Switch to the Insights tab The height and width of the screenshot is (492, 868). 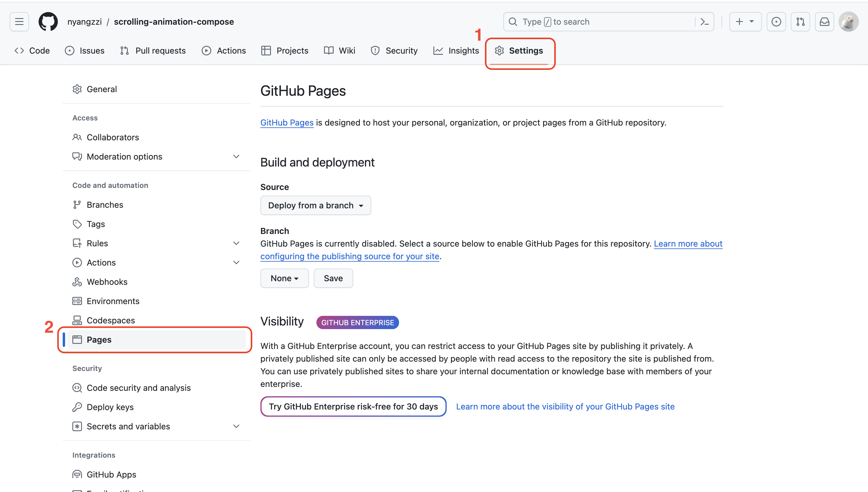[x=456, y=51]
